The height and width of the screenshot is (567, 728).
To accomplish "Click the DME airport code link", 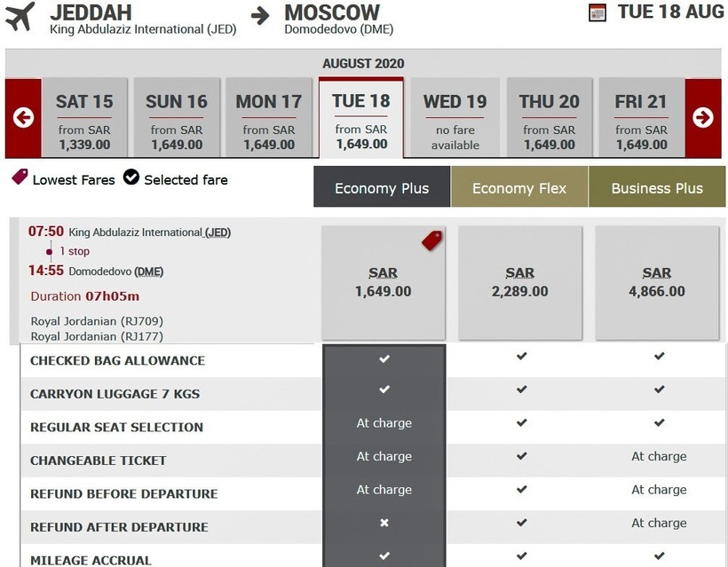I will [147, 272].
